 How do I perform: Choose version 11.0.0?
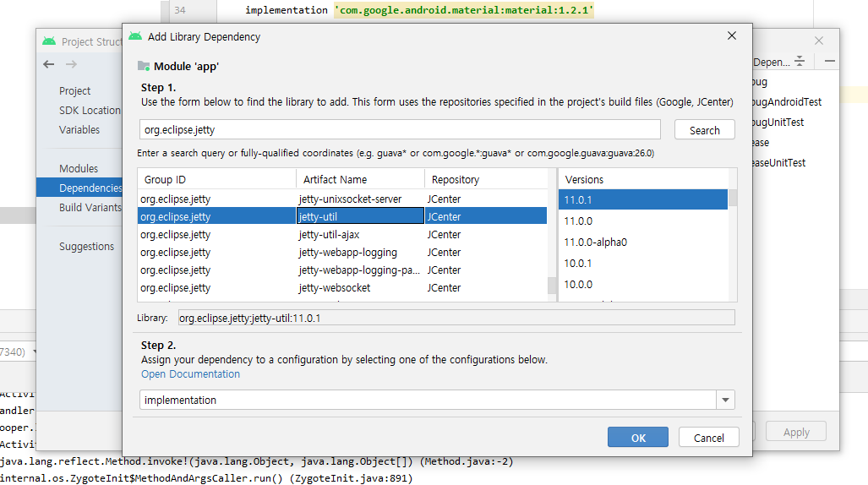[x=643, y=221]
